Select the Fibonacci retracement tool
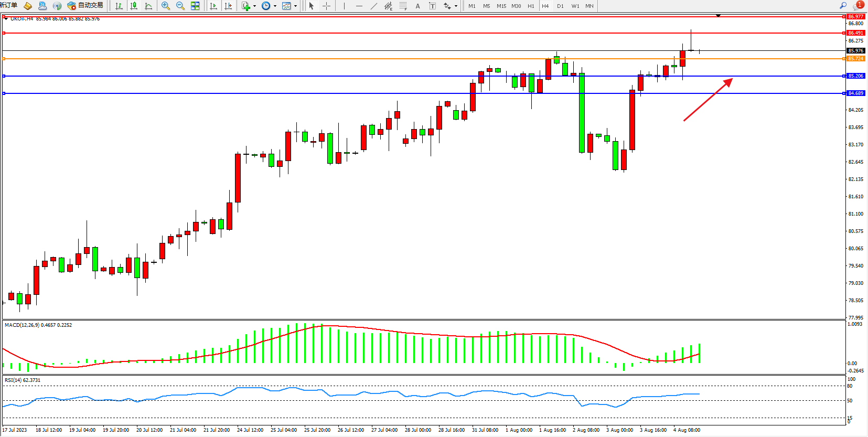This screenshot has width=868, height=437. click(403, 6)
